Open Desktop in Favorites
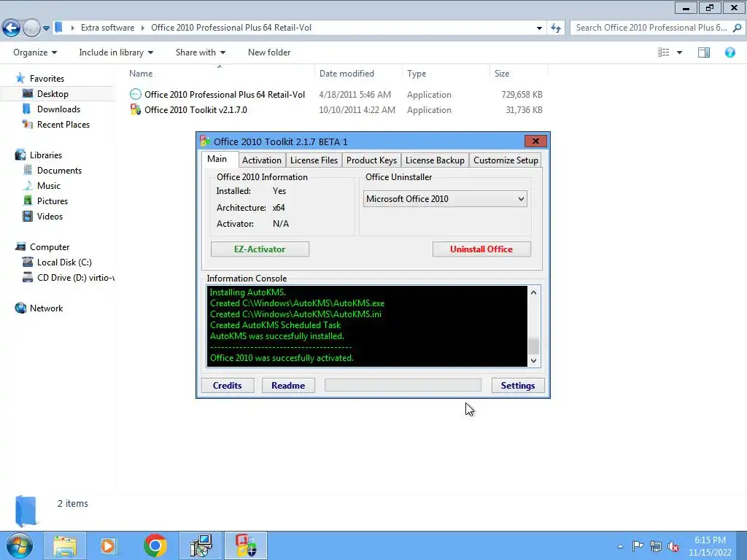Image resolution: width=747 pixels, height=560 pixels. click(53, 94)
